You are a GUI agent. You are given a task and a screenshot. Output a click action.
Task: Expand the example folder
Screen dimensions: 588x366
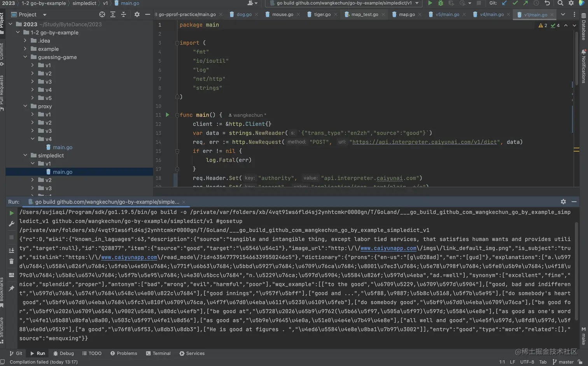pyautogui.click(x=25, y=49)
